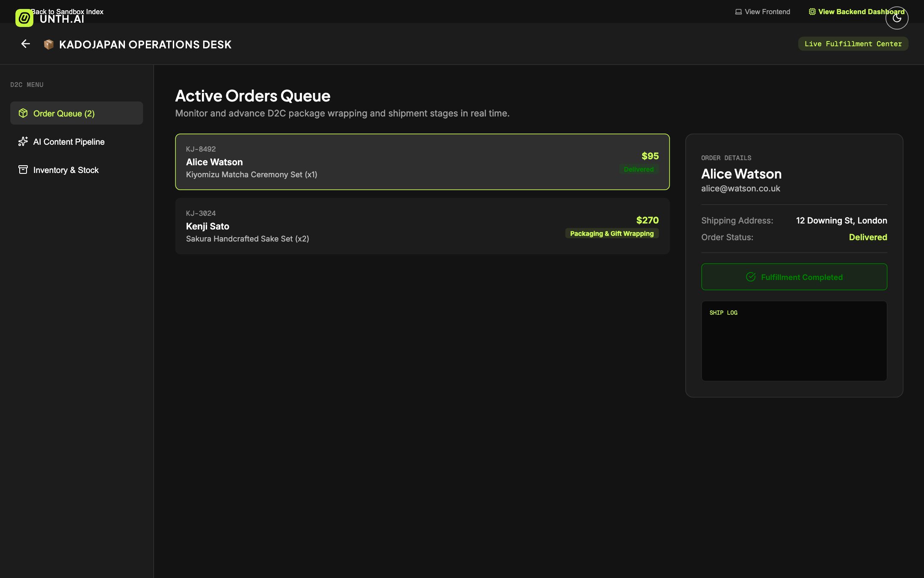Click the KADOJAPAN OPERATIONS DESK title
The image size is (924, 578).
[x=145, y=45]
